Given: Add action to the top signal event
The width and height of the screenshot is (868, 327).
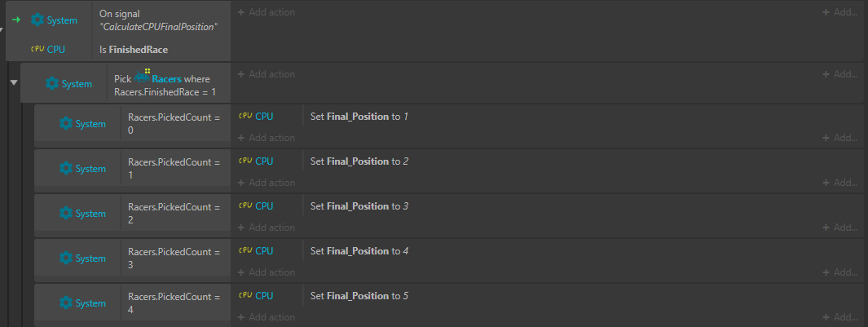Looking at the screenshot, I should tap(267, 12).
